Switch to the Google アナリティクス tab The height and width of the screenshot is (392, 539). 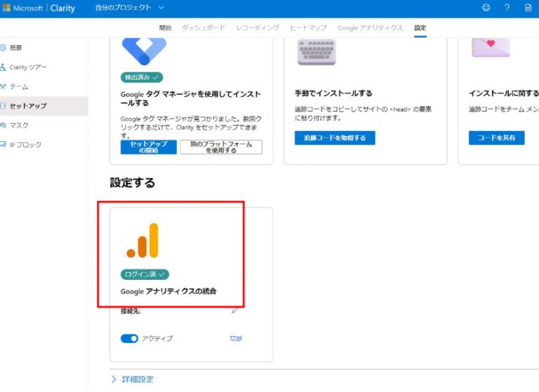coord(371,28)
